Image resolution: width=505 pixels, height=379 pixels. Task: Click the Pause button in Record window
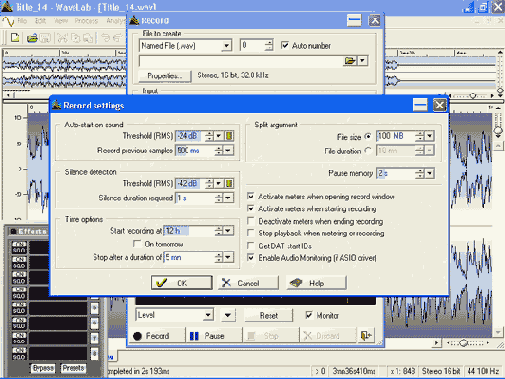pos(214,336)
